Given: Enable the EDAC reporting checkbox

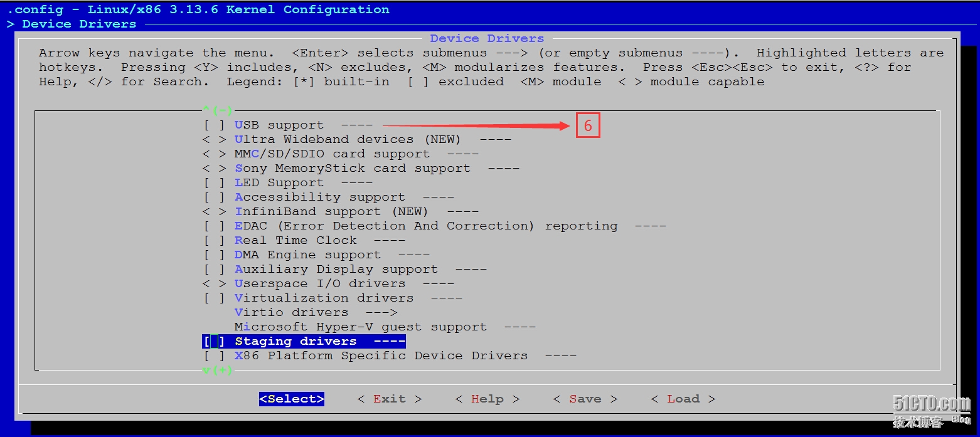Looking at the screenshot, I should [214, 226].
